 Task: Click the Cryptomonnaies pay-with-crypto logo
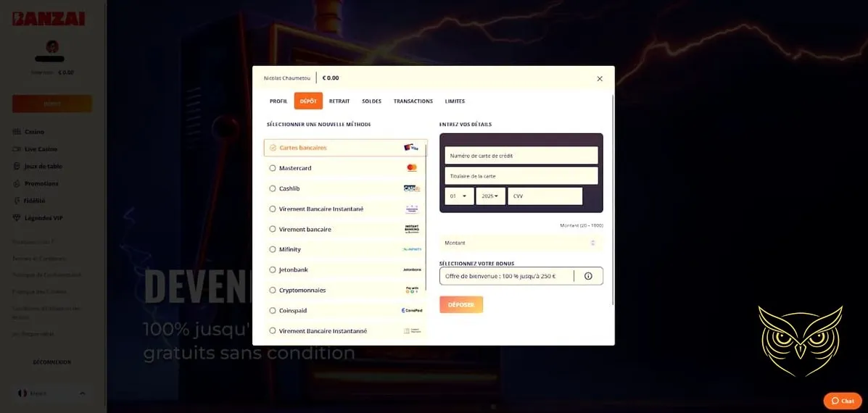point(412,290)
